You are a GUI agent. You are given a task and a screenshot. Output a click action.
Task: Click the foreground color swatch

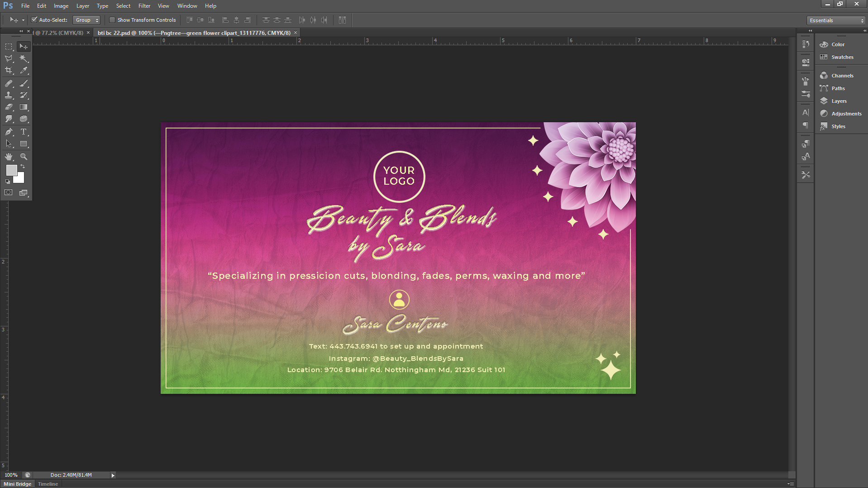[11, 170]
